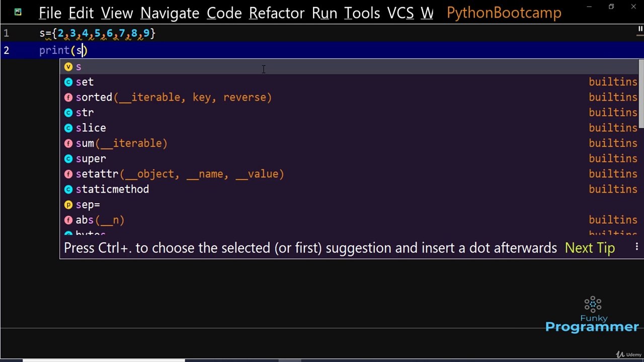Close the PyCharm window
Viewport: 644px width, 362px height.
pos(633,7)
